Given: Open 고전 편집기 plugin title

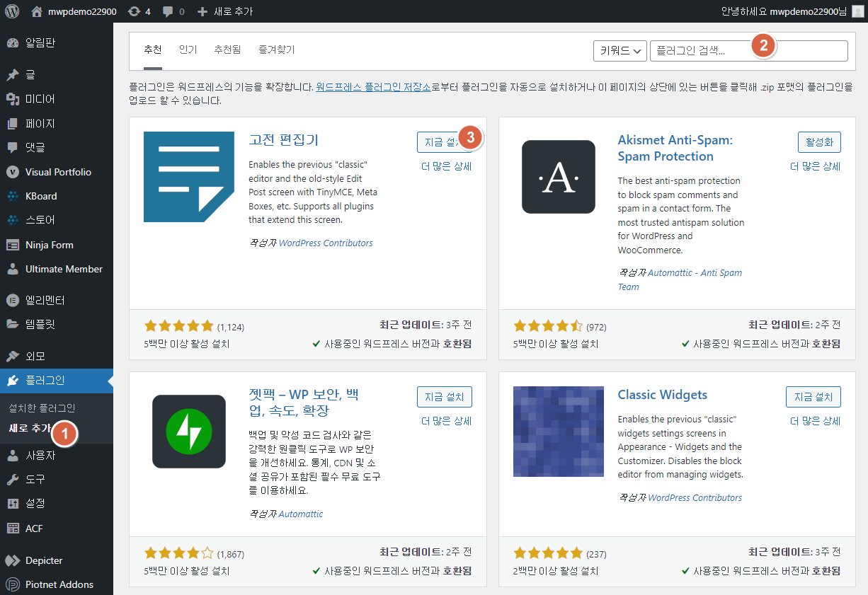Looking at the screenshot, I should point(284,140).
